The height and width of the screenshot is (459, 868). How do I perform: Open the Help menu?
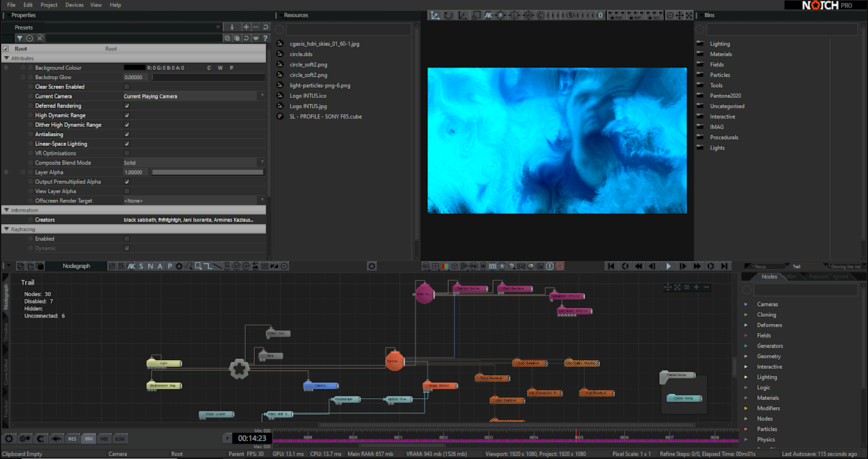click(x=115, y=5)
